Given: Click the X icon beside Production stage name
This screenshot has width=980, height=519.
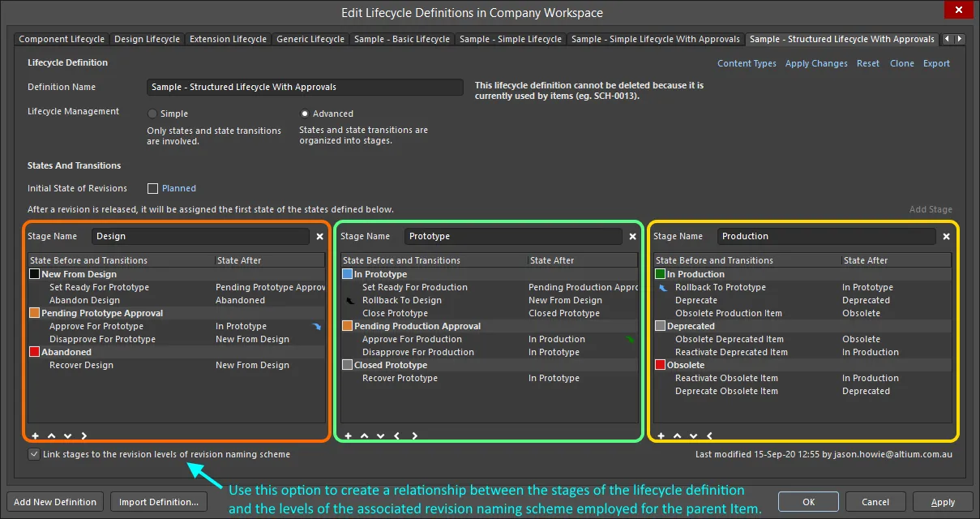Looking at the screenshot, I should pos(946,237).
